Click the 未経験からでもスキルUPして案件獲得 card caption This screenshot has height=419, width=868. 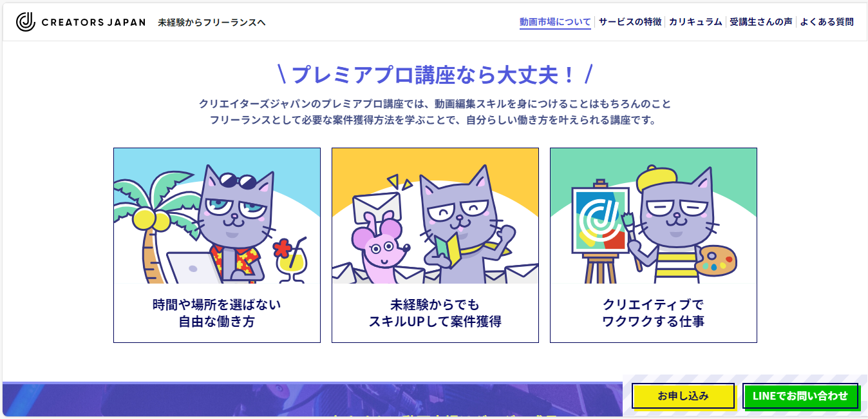435,313
